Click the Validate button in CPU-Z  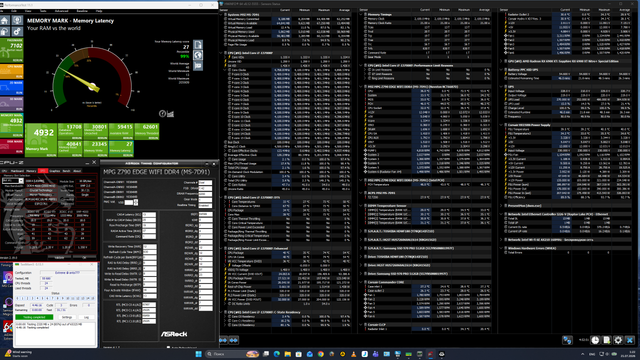click(x=59, y=258)
